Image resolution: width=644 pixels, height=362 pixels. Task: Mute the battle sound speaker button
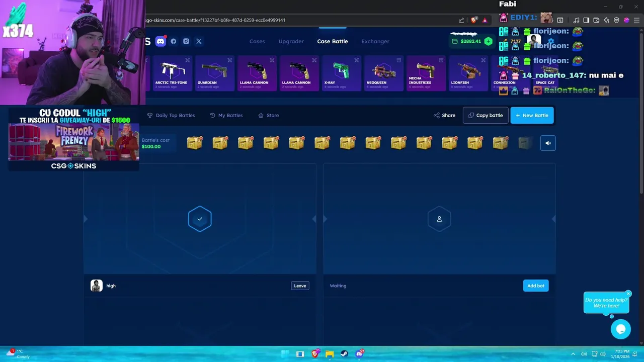[548, 143]
